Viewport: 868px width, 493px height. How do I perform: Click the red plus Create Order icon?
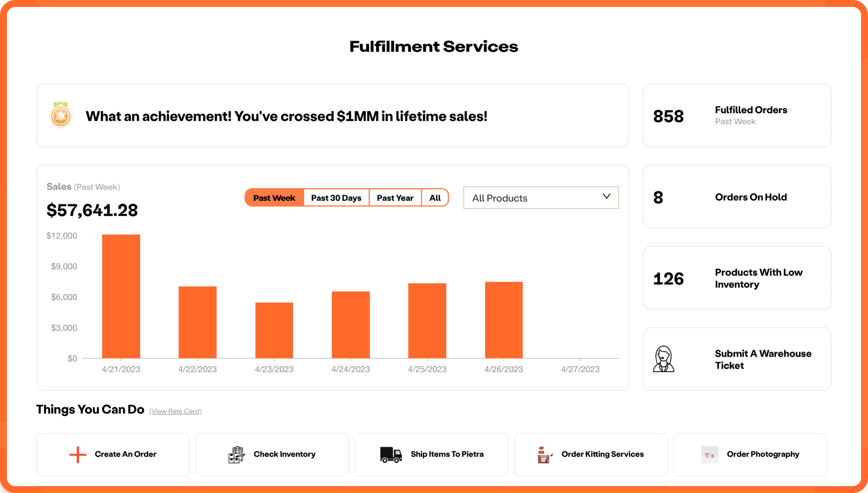(78, 455)
